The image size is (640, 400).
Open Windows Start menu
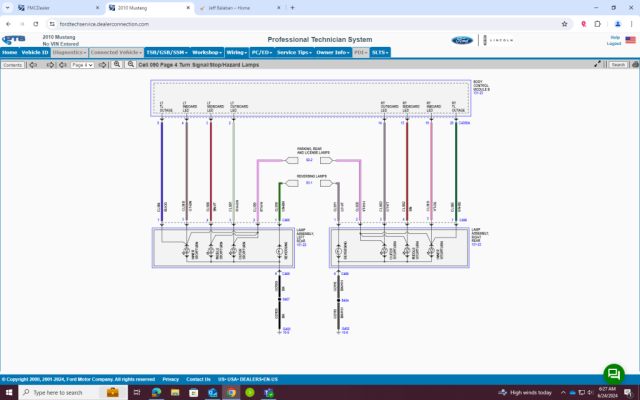click(x=9, y=392)
